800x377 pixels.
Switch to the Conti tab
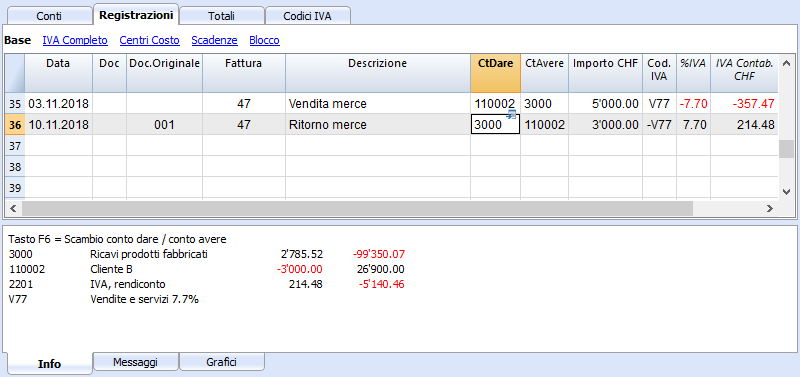pos(49,16)
